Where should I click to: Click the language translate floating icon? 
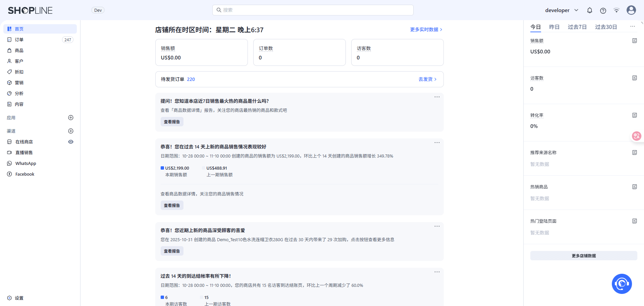click(x=636, y=136)
